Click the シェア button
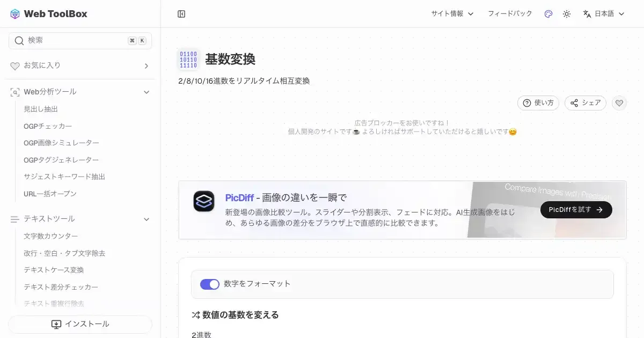 (586, 103)
